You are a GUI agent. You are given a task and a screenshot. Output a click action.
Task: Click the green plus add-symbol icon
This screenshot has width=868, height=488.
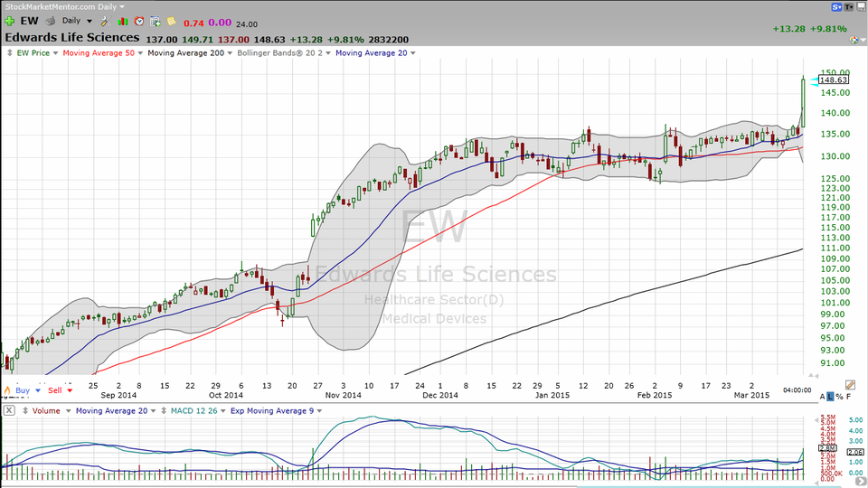click(9, 21)
